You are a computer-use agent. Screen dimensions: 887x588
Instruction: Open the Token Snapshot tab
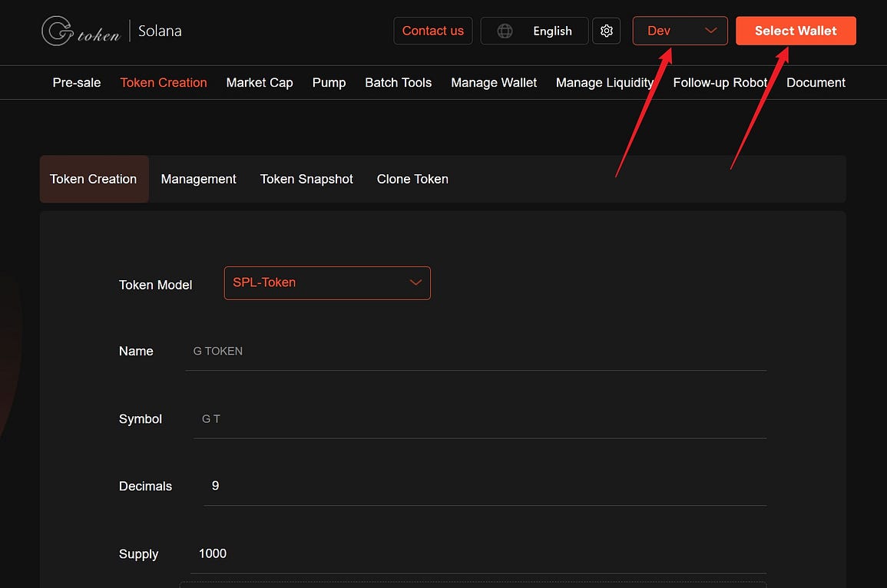(x=306, y=179)
